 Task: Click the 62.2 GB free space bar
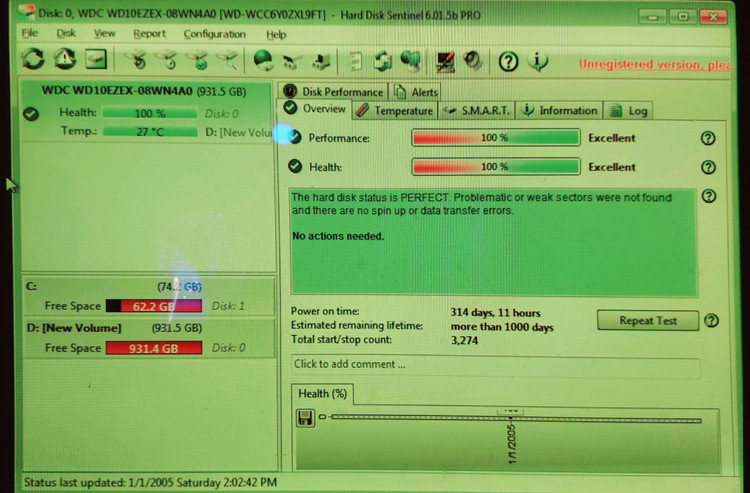point(154,306)
